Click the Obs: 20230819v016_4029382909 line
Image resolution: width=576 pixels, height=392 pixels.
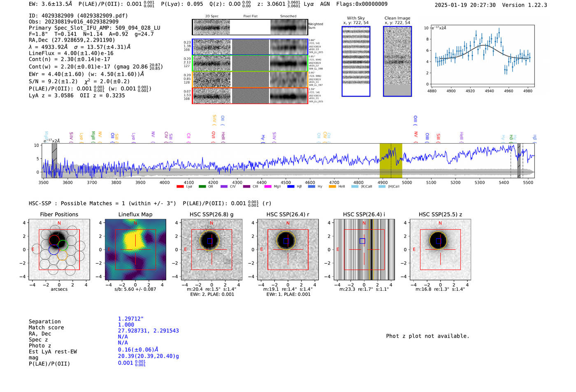coord(74,21)
